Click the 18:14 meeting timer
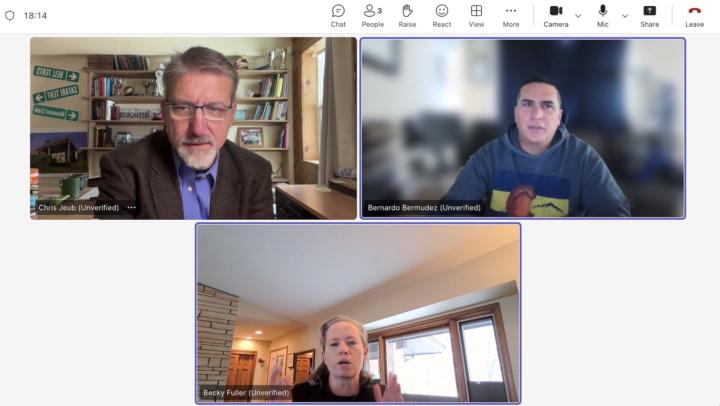This screenshot has height=406, width=720. (x=35, y=16)
